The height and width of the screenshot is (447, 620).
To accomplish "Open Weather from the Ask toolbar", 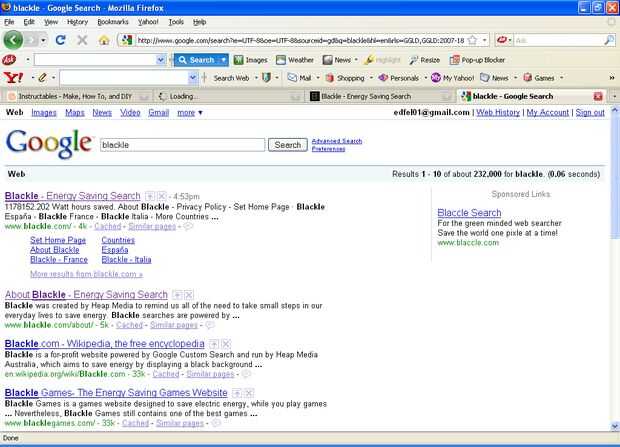I will coord(295,60).
